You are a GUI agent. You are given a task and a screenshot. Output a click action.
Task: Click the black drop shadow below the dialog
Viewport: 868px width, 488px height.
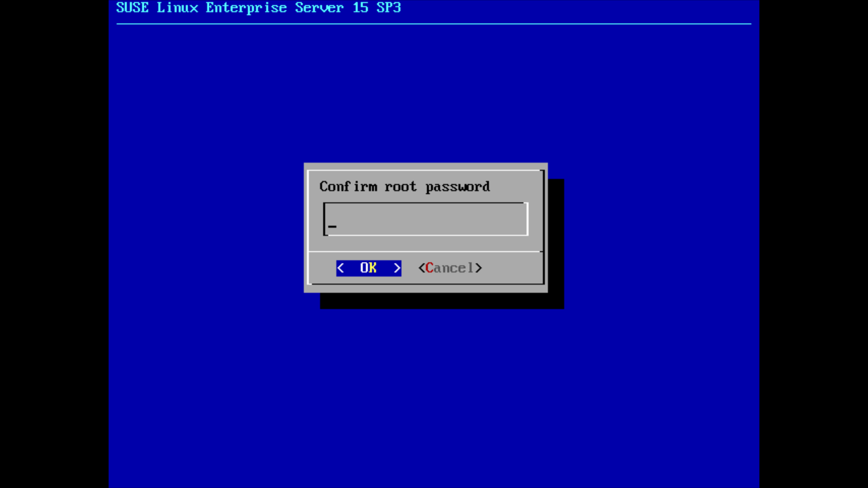[442, 301]
